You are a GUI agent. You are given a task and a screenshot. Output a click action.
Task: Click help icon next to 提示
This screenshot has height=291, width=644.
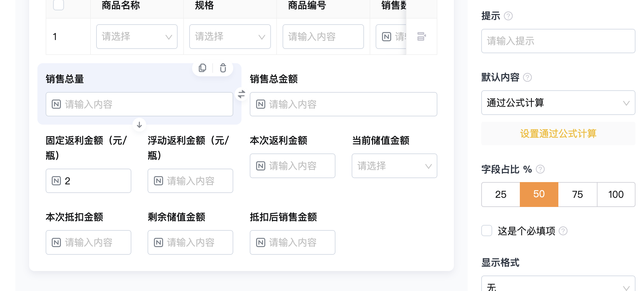click(508, 16)
